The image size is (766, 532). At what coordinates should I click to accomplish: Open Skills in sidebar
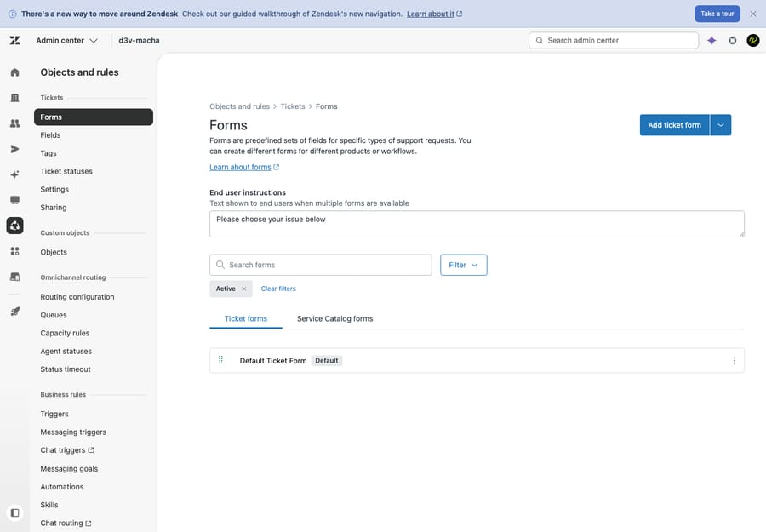click(x=49, y=505)
